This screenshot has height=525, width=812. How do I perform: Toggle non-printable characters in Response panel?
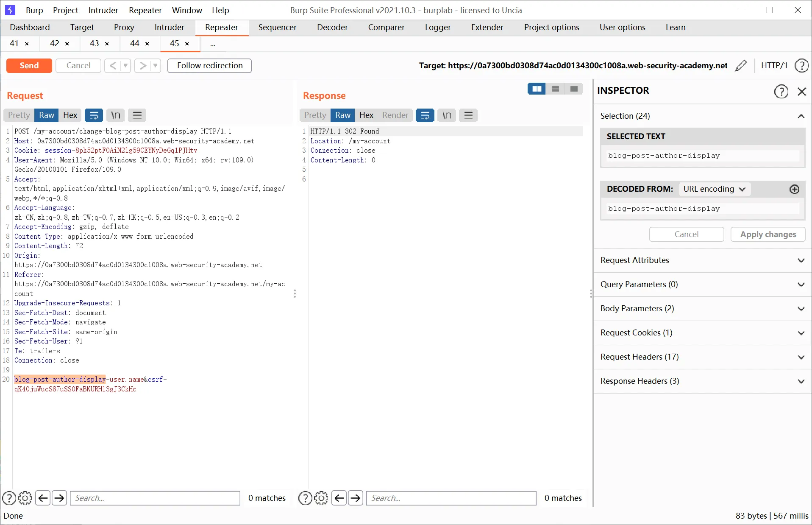pos(447,115)
